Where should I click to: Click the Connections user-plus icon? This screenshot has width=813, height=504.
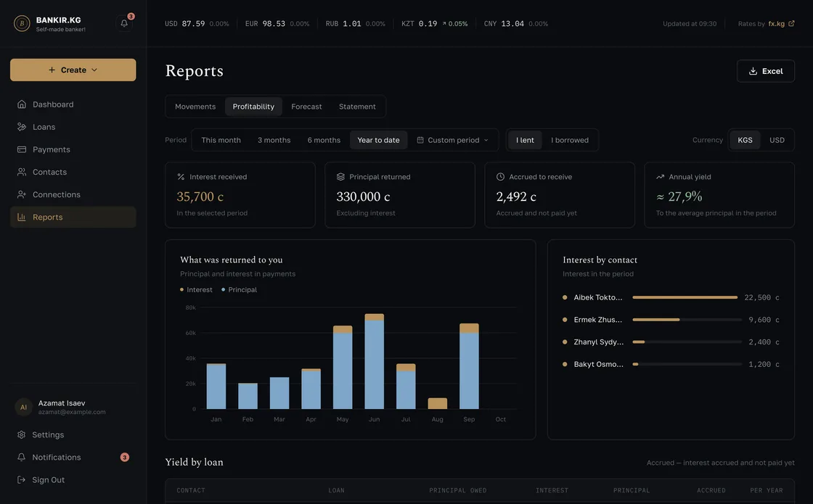tap(22, 195)
